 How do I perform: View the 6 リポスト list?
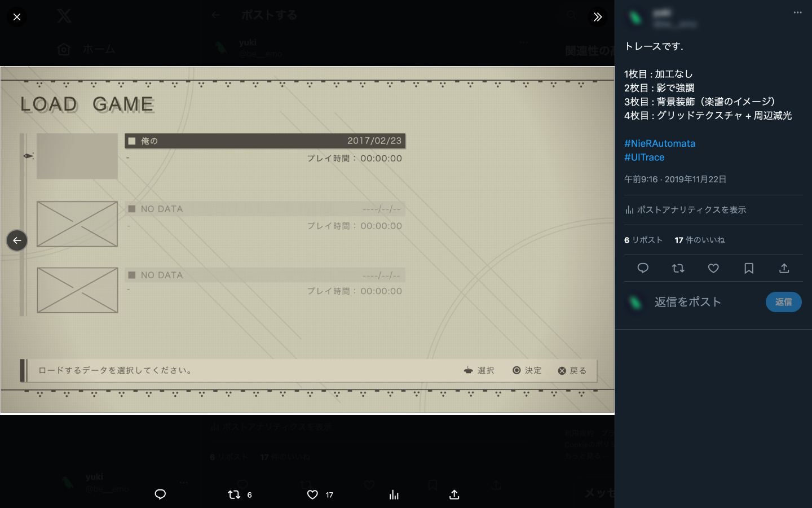pos(643,240)
